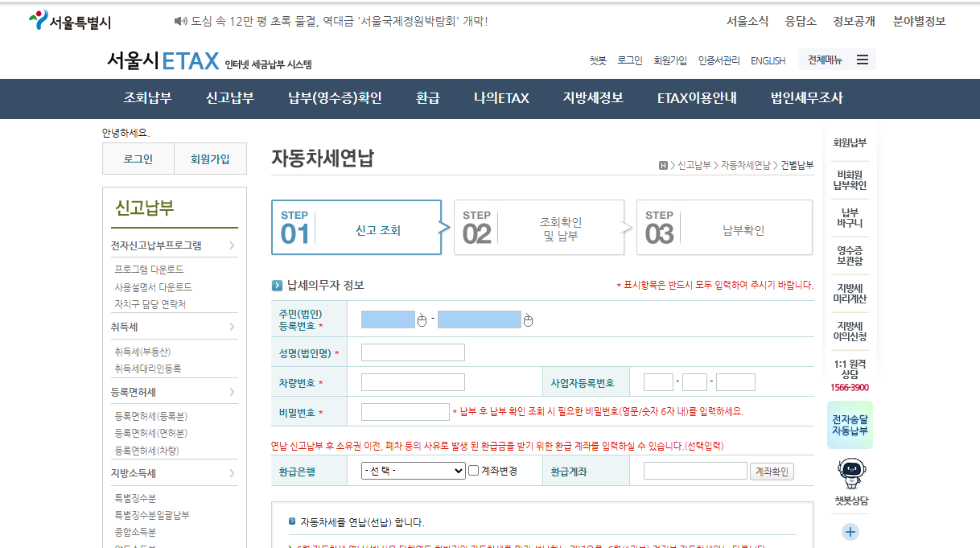
Task: Open 지방세 미리계산 in right sidebar
Action: [850, 293]
